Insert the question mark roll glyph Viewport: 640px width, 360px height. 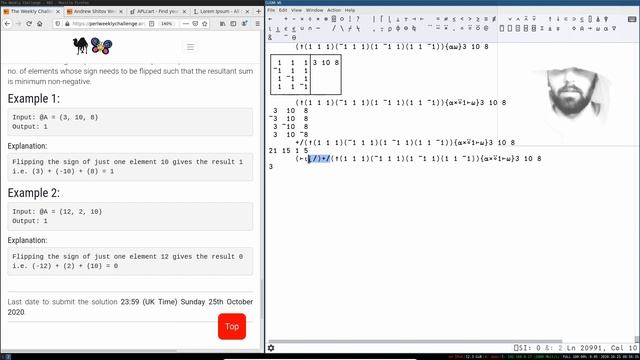tap(358, 19)
